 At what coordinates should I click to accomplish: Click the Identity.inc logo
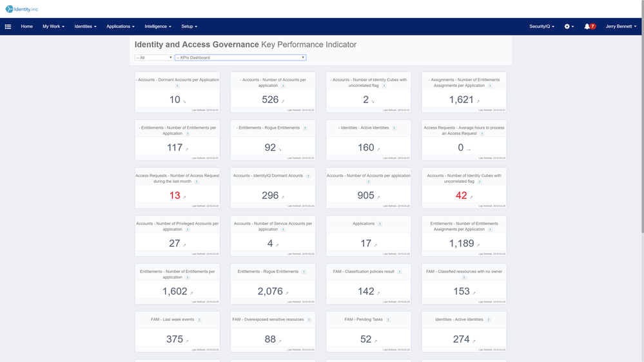24,9
